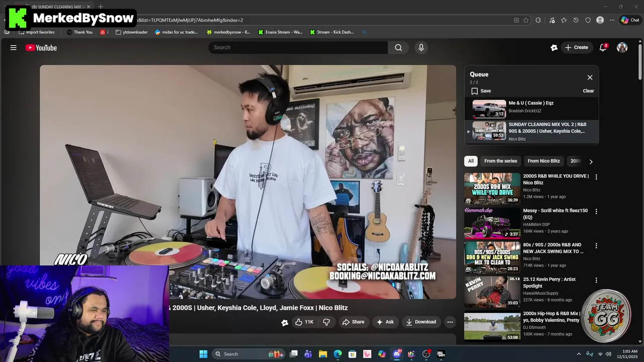Open Messy - Scrill white ft fleez150 title

point(555,214)
